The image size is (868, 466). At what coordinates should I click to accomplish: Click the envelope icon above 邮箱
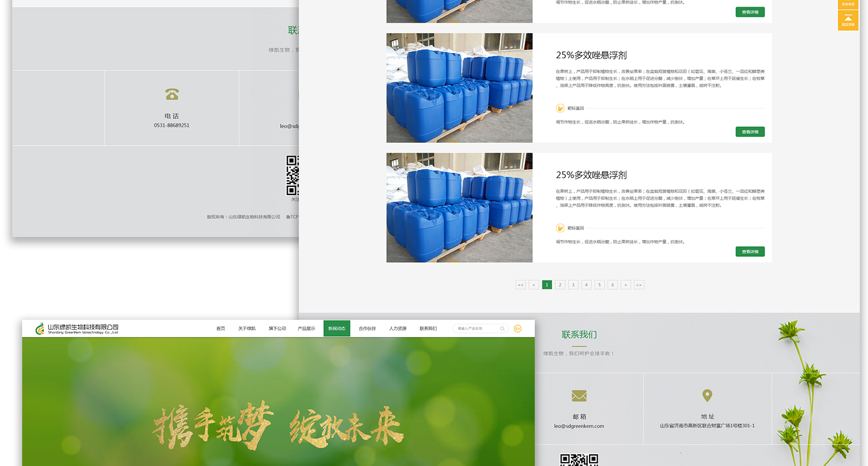point(578,396)
